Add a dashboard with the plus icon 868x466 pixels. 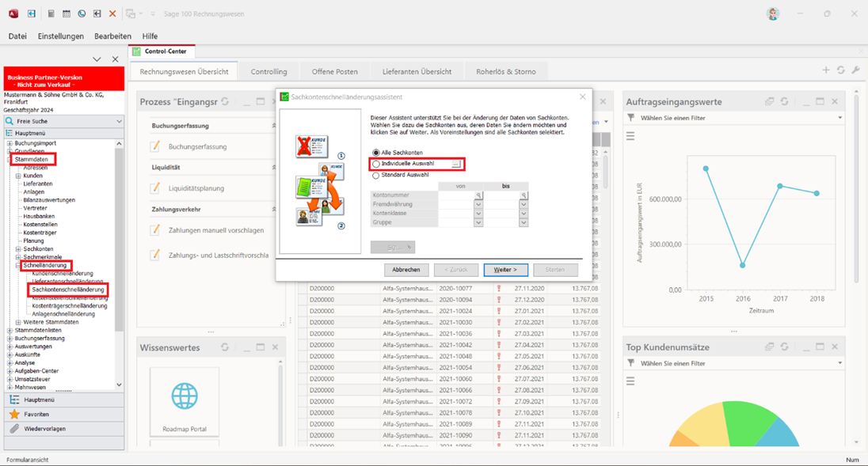(x=826, y=70)
